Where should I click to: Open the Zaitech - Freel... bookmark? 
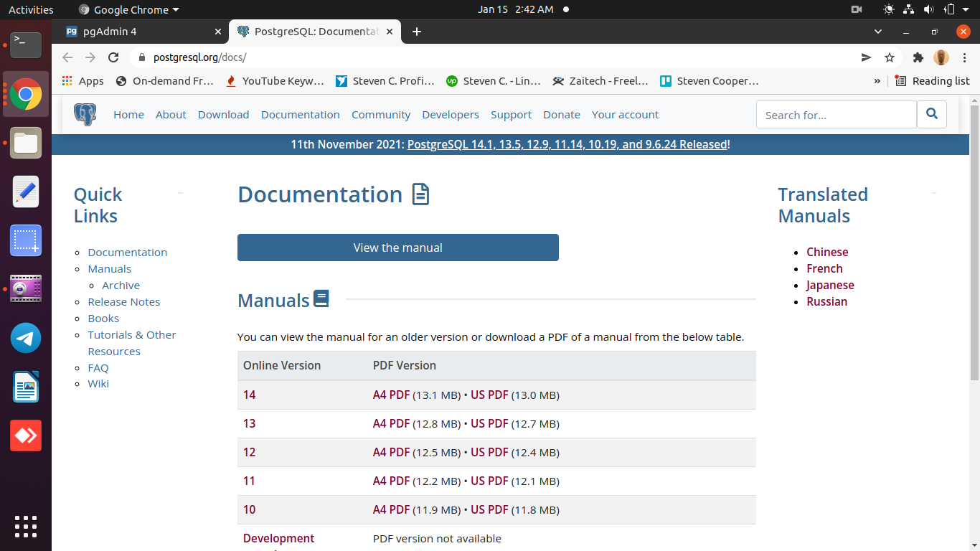point(600,81)
